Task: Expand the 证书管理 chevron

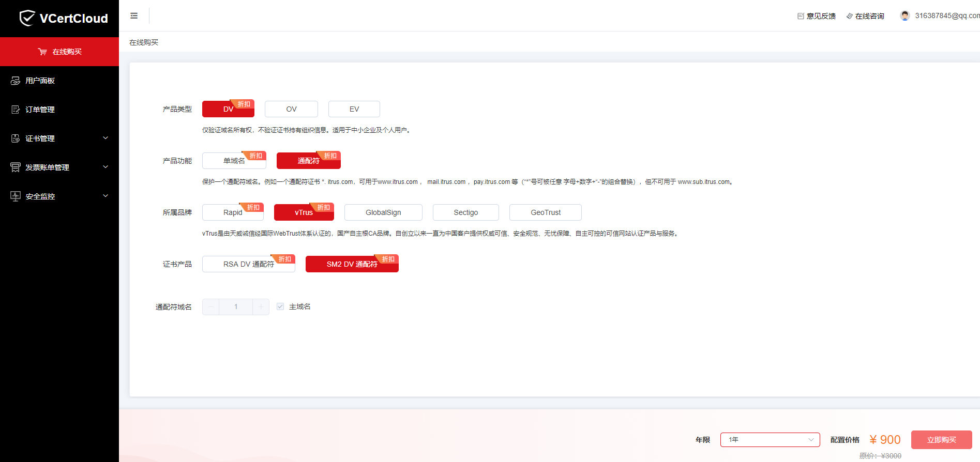Action: point(105,138)
